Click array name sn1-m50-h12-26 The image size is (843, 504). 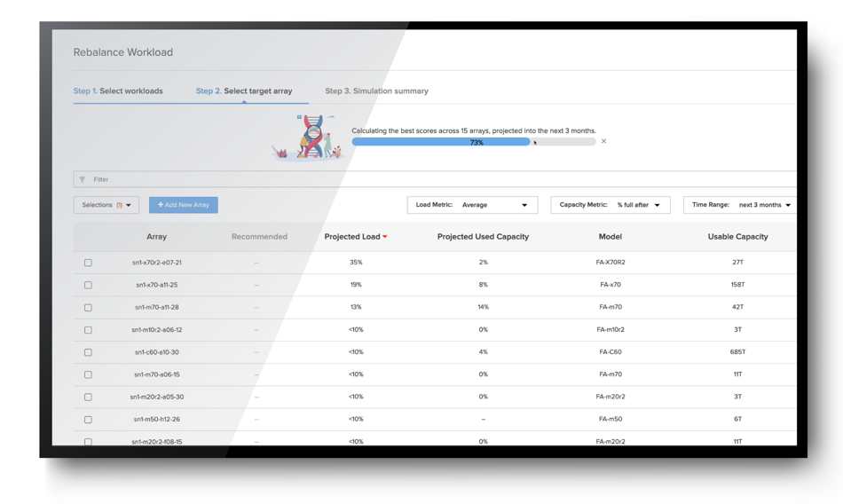(x=156, y=420)
